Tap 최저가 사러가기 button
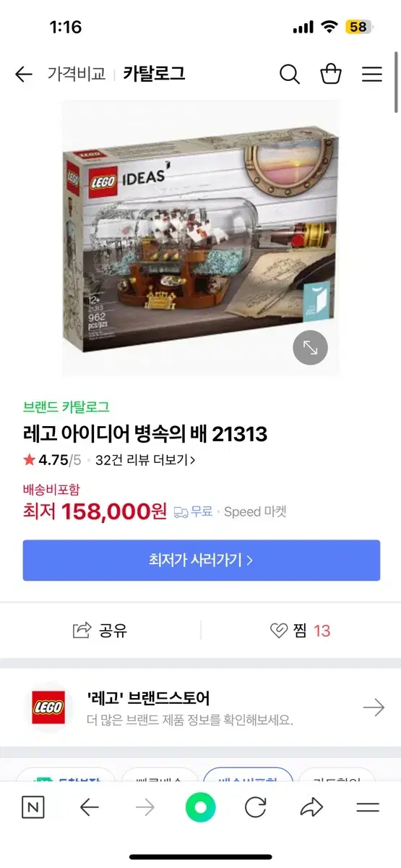Viewport: 401px width, 868px height. [202, 560]
